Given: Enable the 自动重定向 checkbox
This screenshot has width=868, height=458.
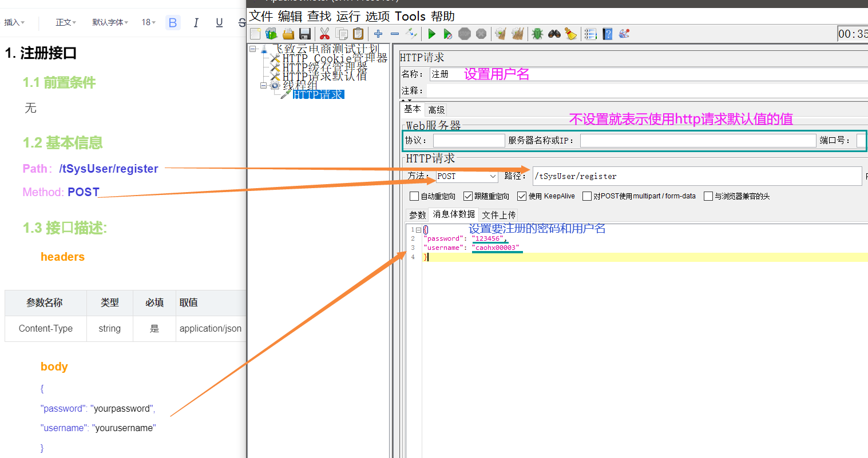Looking at the screenshot, I should tap(414, 196).
